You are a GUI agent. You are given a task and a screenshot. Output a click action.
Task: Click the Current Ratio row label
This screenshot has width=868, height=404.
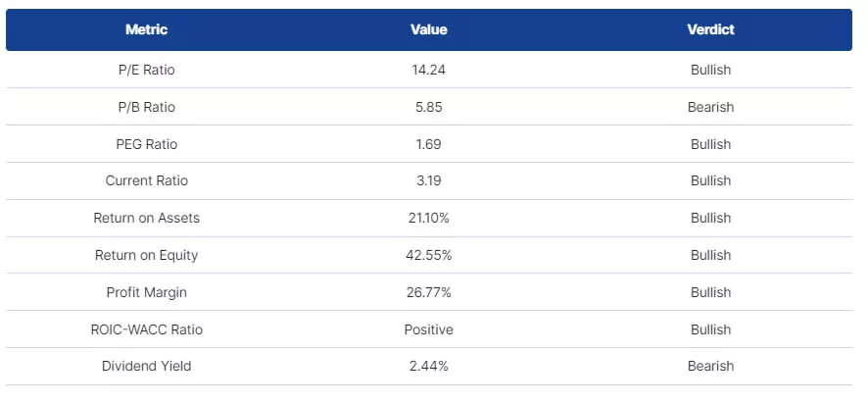pyautogui.click(x=146, y=180)
